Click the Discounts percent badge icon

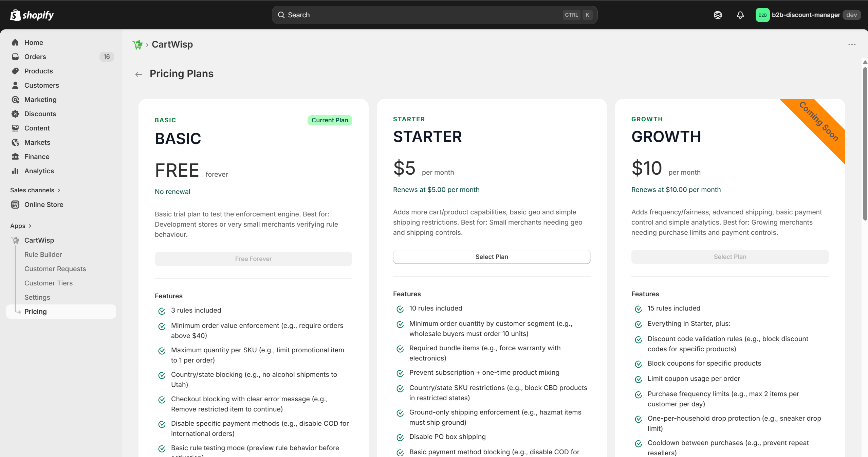15,114
